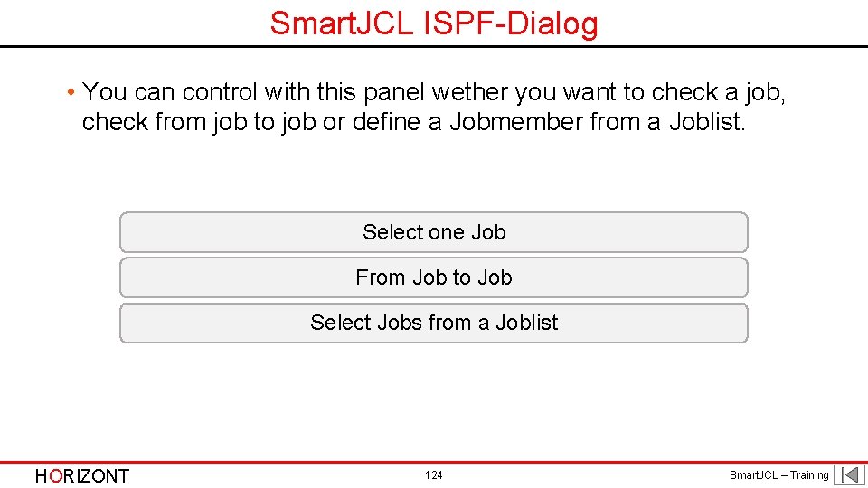Select the misspelled word wether
This screenshot has width=868, height=488.
point(469,92)
